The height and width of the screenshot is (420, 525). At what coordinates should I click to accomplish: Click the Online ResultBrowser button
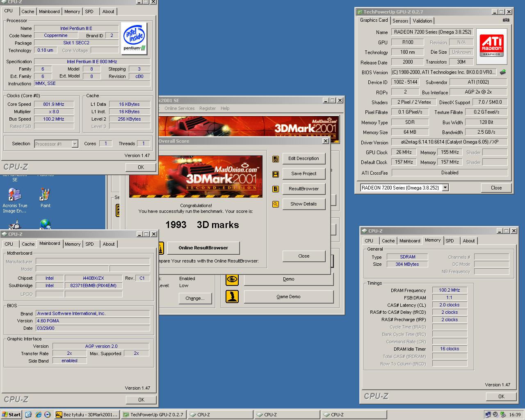pyautogui.click(x=203, y=248)
